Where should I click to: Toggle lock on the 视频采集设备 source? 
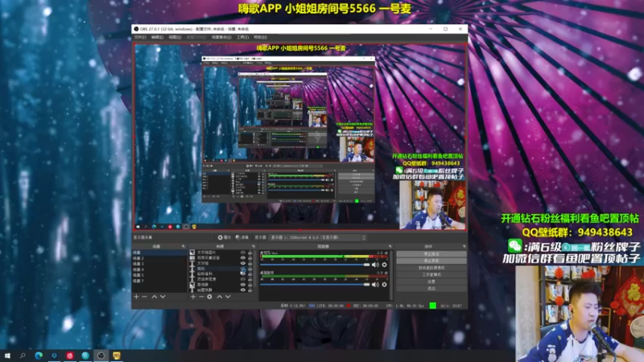click(250, 257)
